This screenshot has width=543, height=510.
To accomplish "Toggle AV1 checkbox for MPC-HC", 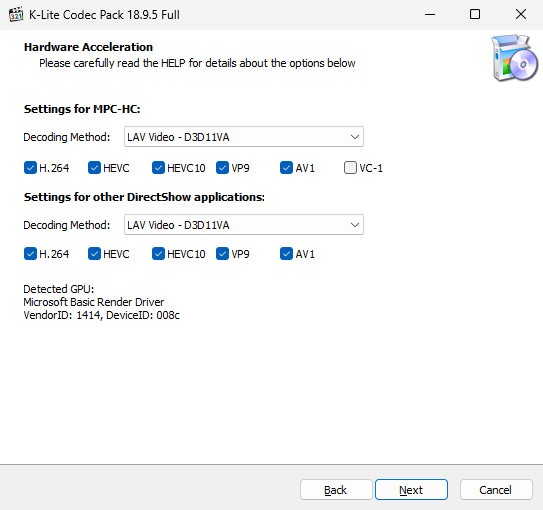I will 286,168.
